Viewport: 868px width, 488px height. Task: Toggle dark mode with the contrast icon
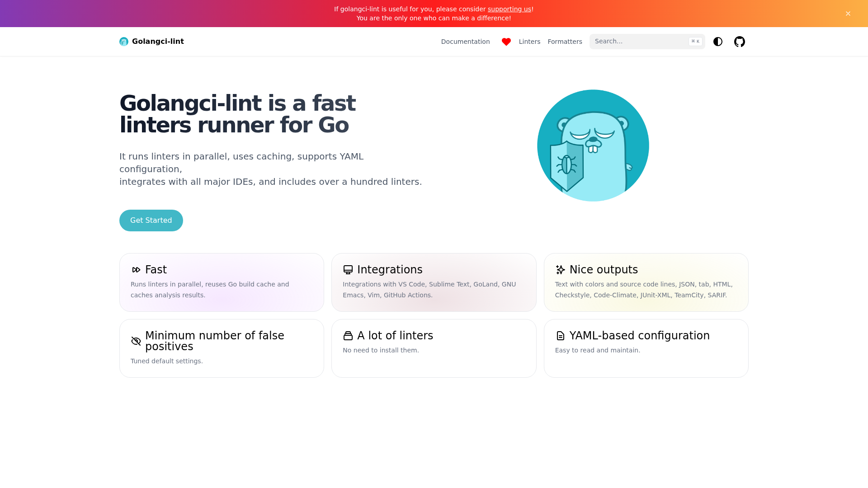click(718, 42)
